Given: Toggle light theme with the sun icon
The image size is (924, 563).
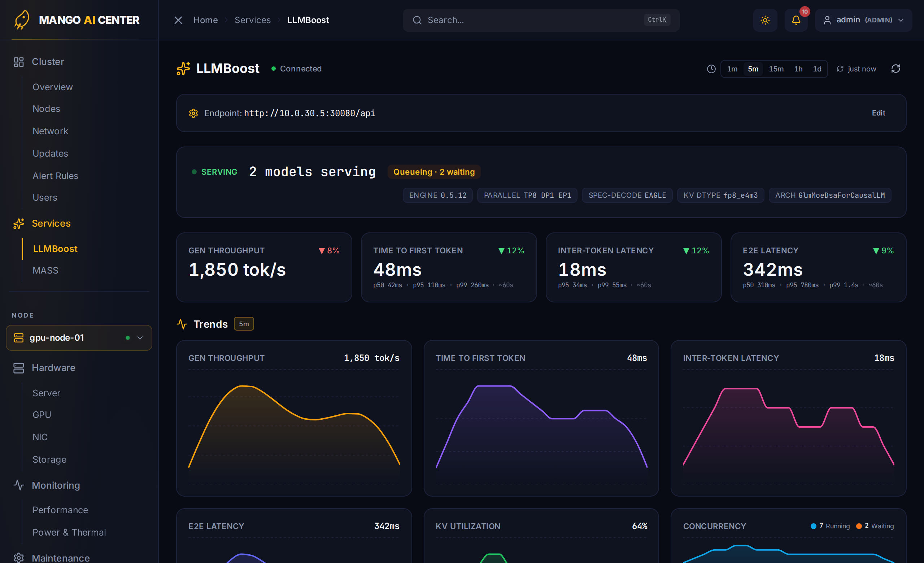Looking at the screenshot, I should (x=765, y=20).
